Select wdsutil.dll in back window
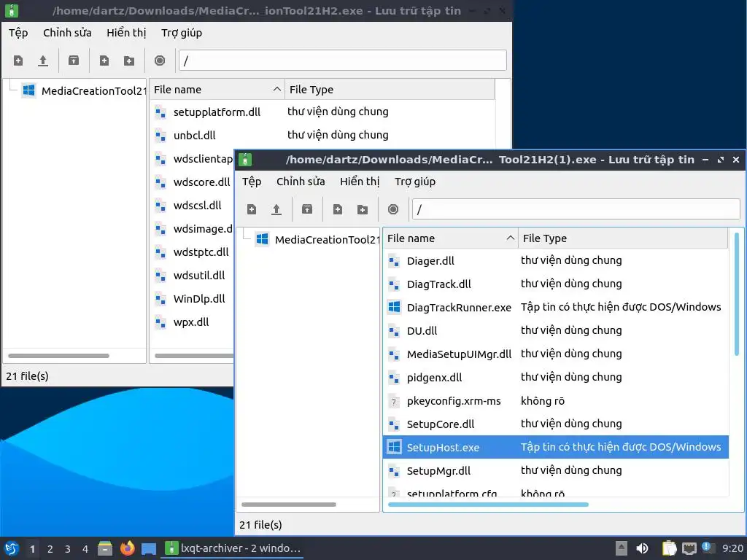Viewport: 747px width, 560px height. point(192,275)
